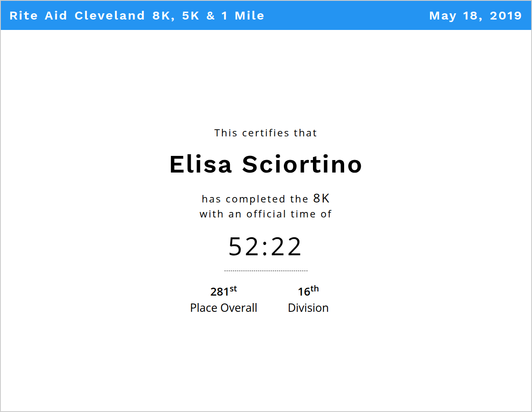Click the empty blue banner area between title and date
Viewport: 532px width, 412px height.
[x=345, y=16]
